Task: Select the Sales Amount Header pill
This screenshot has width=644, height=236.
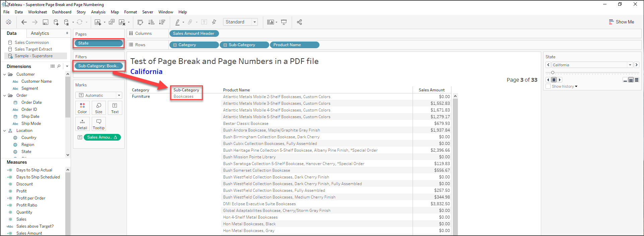Action: (x=194, y=33)
